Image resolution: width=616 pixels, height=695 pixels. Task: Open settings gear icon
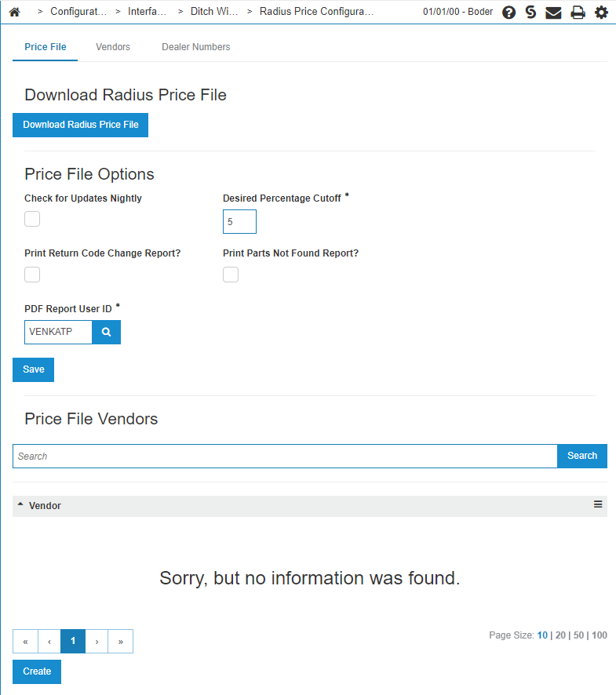[x=601, y=13]
